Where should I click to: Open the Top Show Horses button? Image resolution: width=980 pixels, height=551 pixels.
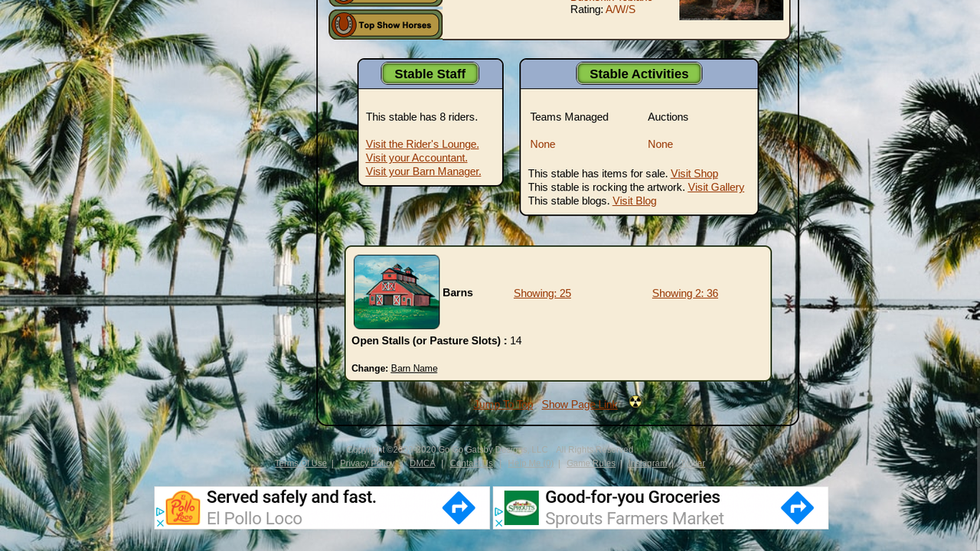click(386, 24)
